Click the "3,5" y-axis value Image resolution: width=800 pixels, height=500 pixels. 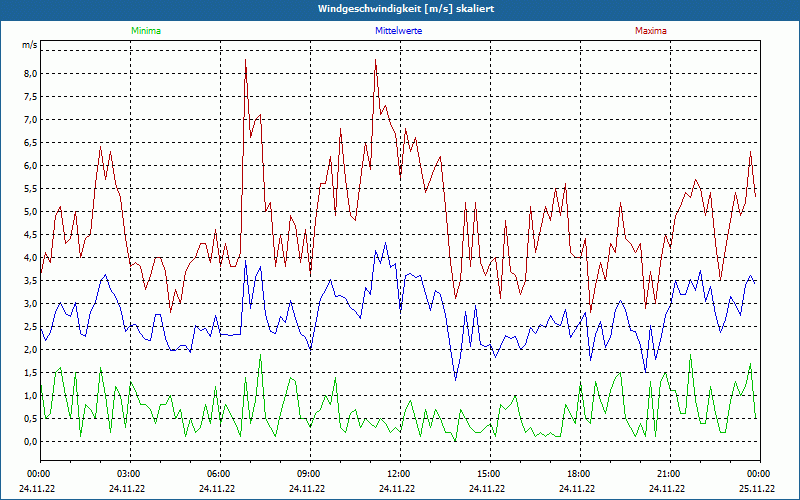(31, 280)
